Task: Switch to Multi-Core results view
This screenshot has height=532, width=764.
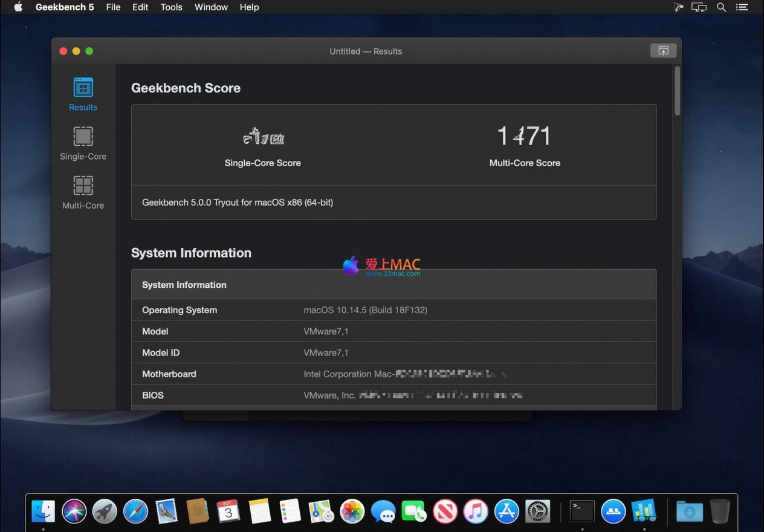Action: [83, 192]
